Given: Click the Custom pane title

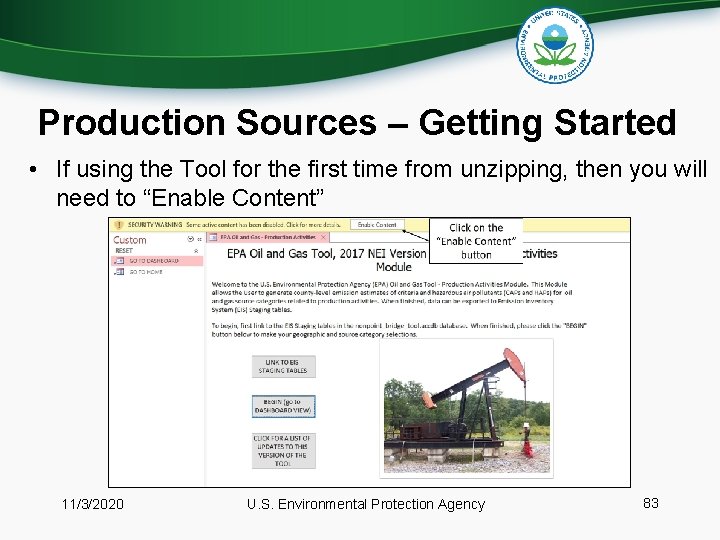Looking at the screenshot, I should (130, 240).
